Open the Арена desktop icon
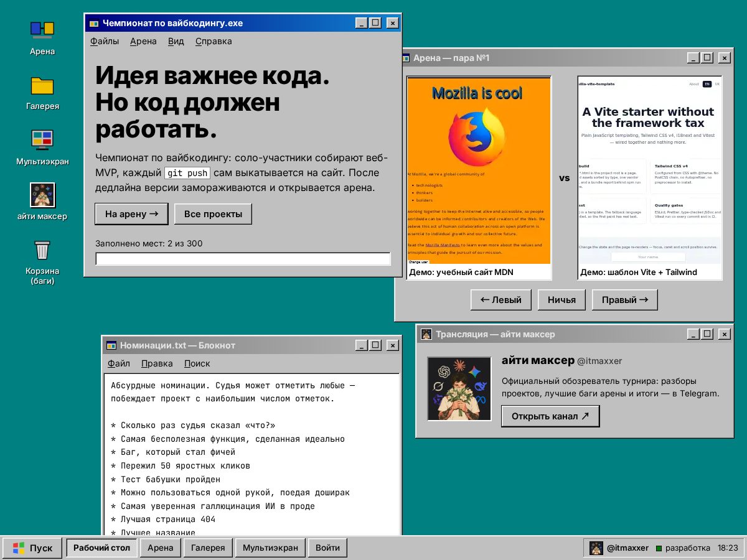 coord(42,37)
